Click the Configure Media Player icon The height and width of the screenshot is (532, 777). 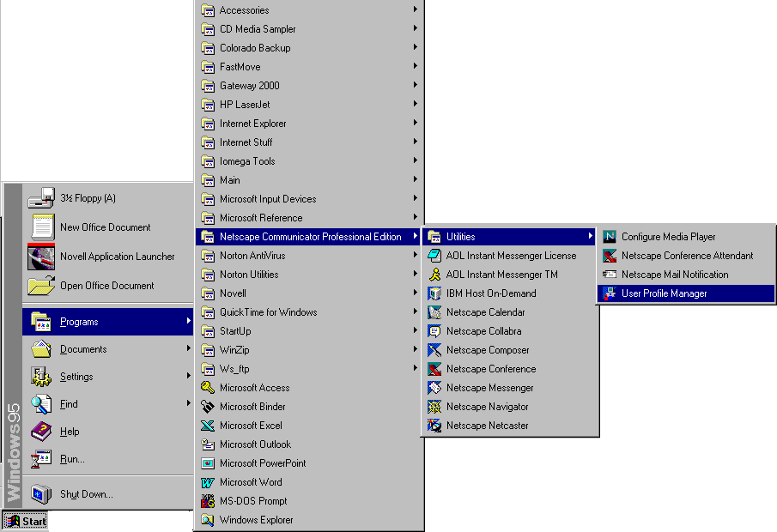pyautogui.click(x=610, y=237)
